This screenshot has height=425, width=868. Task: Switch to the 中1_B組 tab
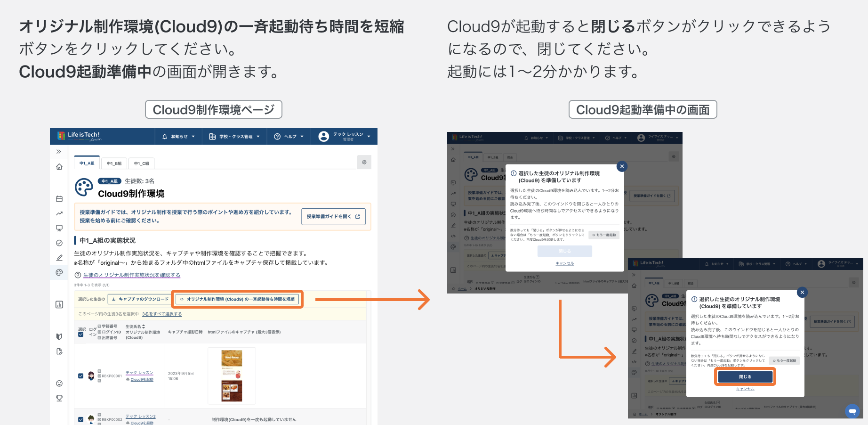(113, 163)
